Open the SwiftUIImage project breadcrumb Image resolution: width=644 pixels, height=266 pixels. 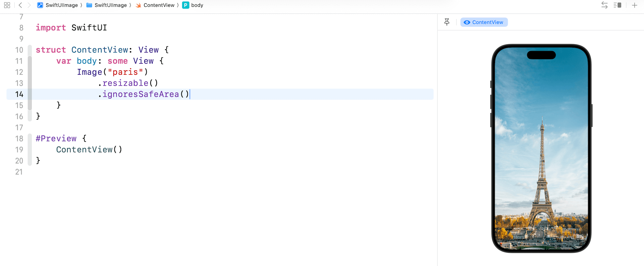tap(61, 5)
